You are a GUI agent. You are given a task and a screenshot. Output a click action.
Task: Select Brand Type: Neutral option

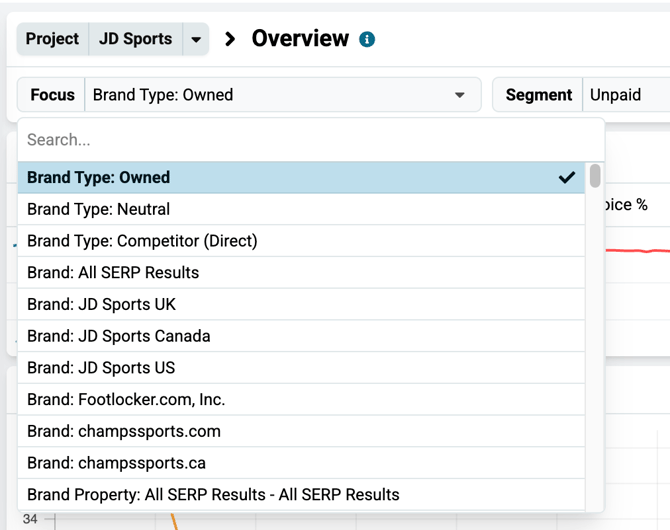(301, 209)
